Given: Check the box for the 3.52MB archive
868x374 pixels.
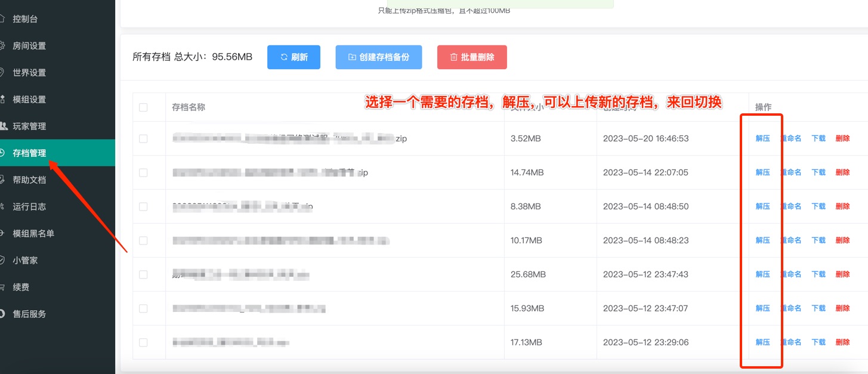Looking at the screenshot, I should (143, 138).
